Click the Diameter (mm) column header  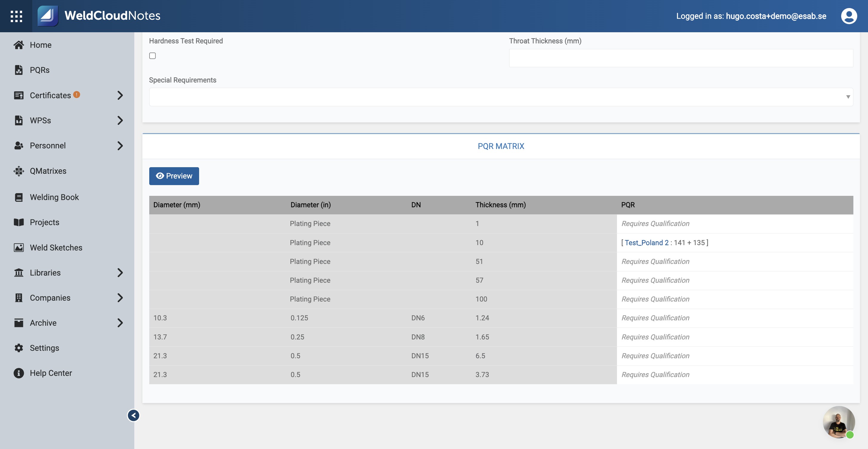coord(177,205)
